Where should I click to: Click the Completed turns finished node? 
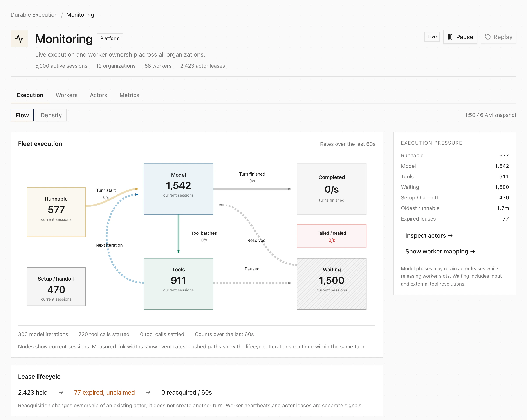click(332, 189)
